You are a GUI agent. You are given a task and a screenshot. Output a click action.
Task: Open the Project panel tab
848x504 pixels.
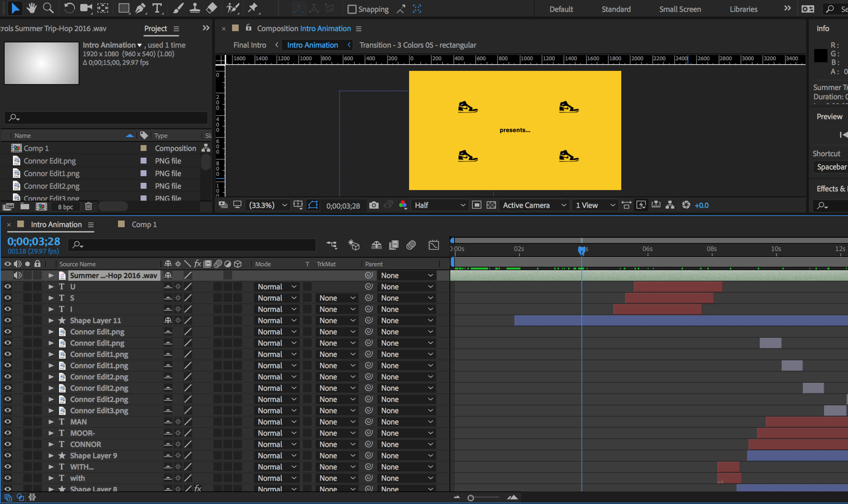[155, 28]
